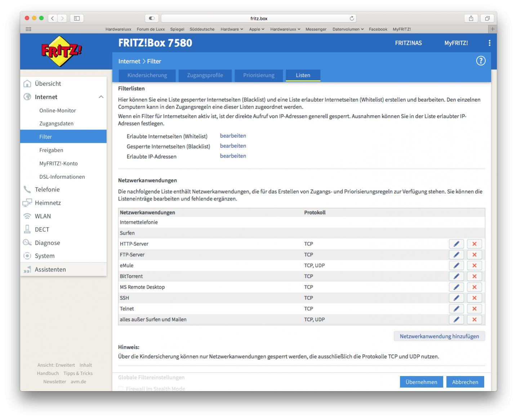Edit 'alles außer Surfen und Mailen' entry

point(456,320)
